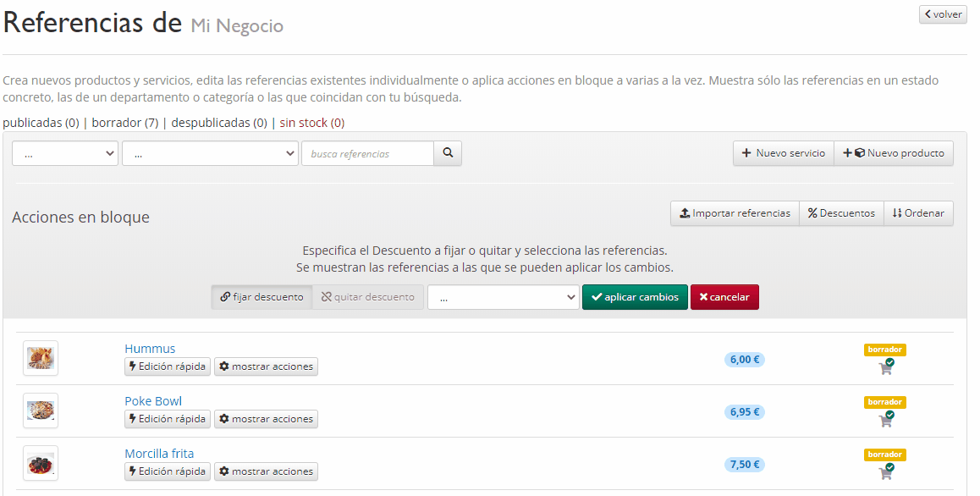Expand the discount selection dropdown
The image size is (980, 496).
click(504, 297)
